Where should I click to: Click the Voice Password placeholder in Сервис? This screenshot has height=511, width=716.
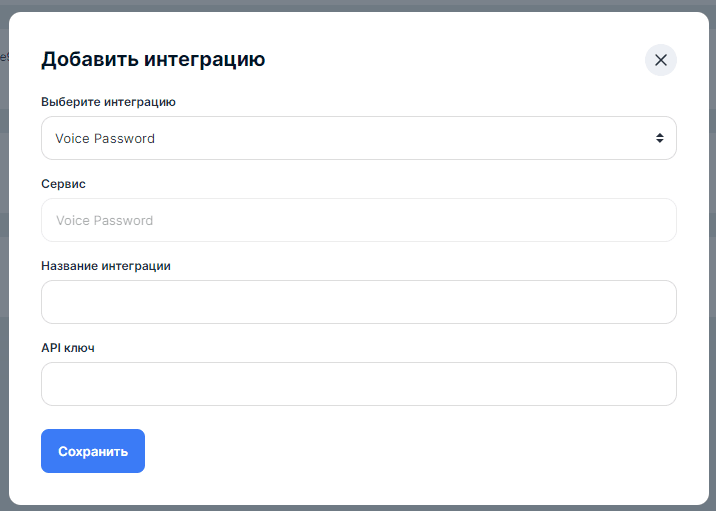click(104, 221)
